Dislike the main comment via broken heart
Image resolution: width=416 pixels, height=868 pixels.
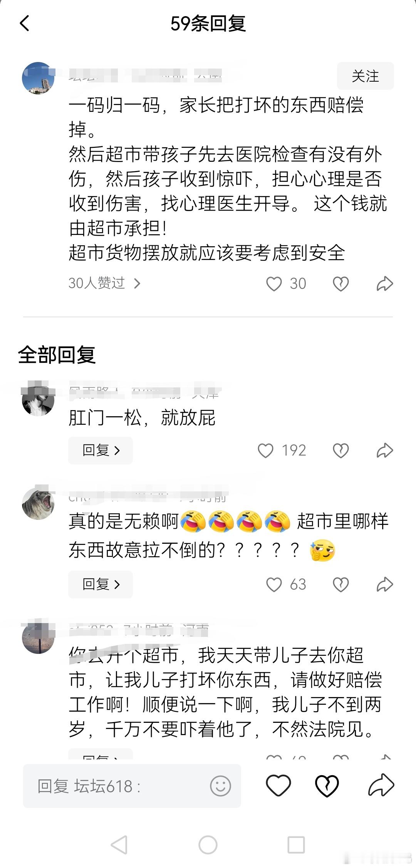[x=341, y=284]
